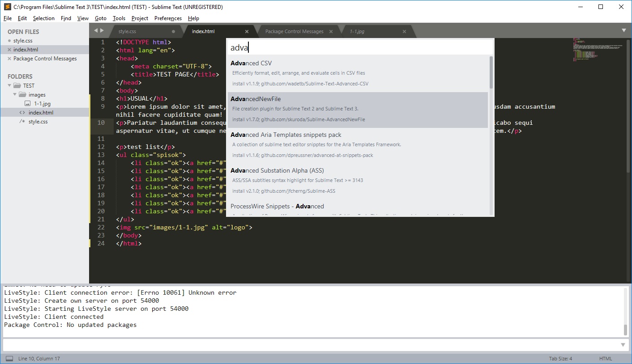Click line number 22 in the gutter
The image size is (632, 364).
coord(101,227)
